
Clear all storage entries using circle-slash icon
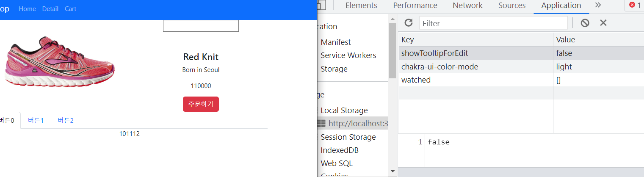pyautogui.click(x=585, y=23)
